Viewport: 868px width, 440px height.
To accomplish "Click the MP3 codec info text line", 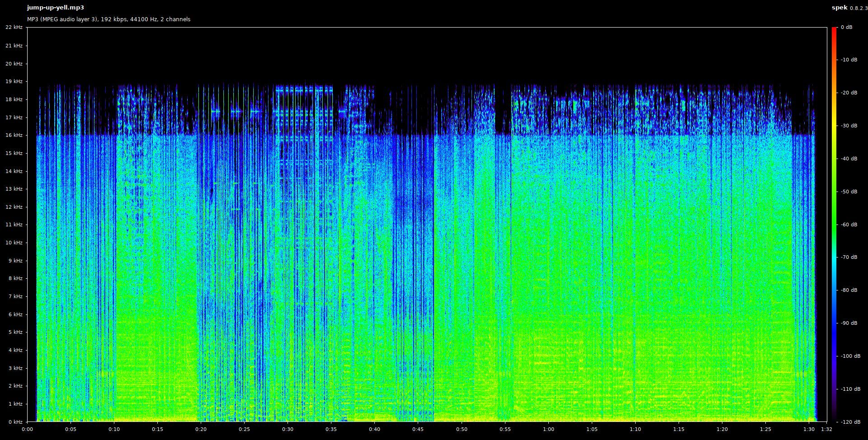I will (108, 19).
